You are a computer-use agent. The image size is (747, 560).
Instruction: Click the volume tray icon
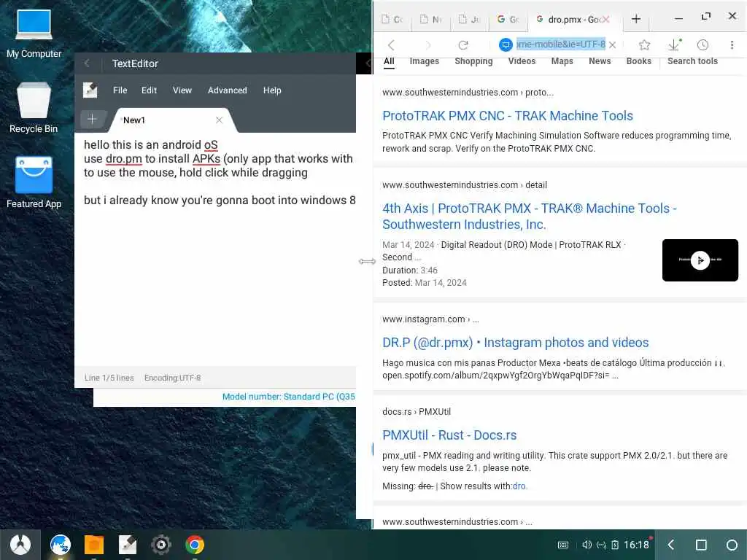coord(587,545)
